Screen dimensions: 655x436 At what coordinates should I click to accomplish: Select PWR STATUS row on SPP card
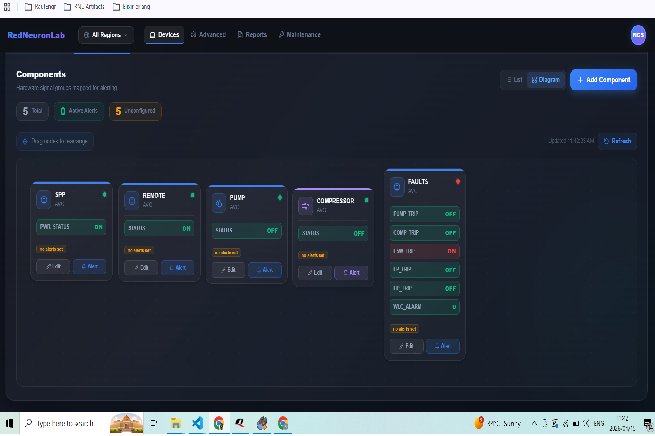71,227
